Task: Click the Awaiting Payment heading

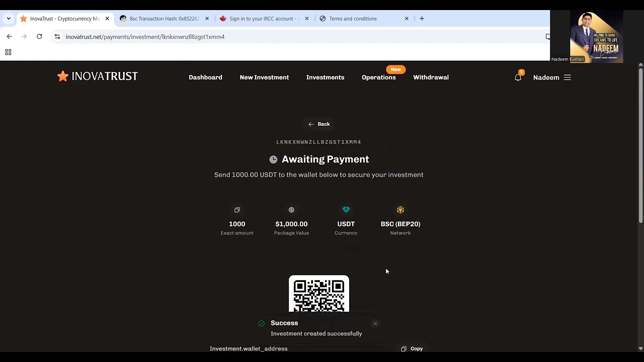Action: (325, 159)
